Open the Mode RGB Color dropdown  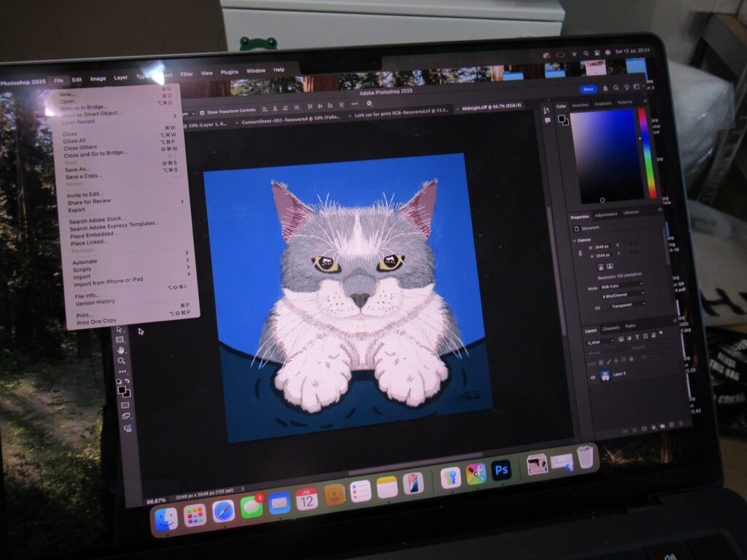[622, 286]
